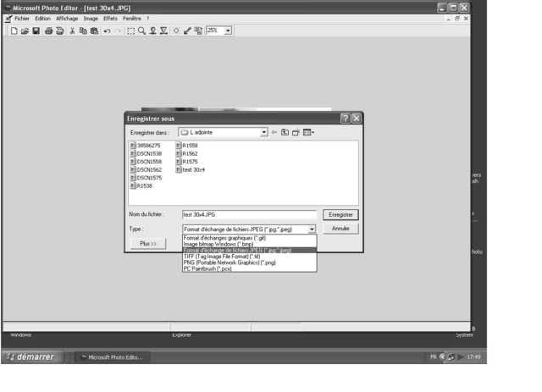The height and width of the screenshot is (392, 542).
Task: Choose Image bitmap Windows (*.bmp) option
Action: (249, 244)
